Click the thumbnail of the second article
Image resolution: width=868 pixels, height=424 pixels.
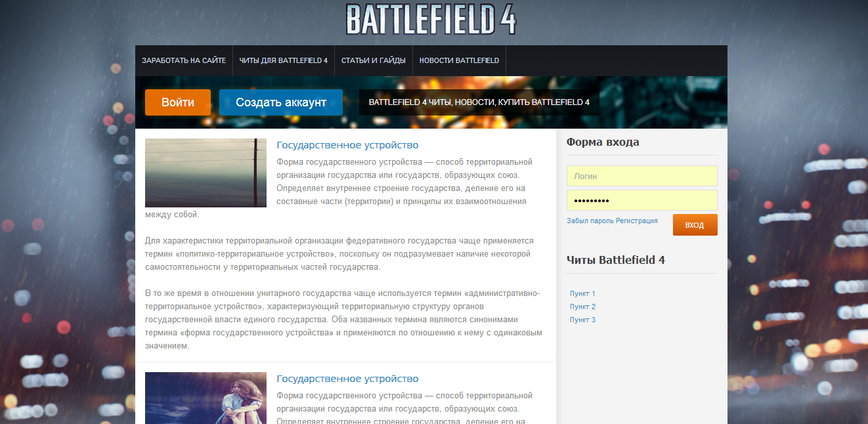click(x=206, y=398)
